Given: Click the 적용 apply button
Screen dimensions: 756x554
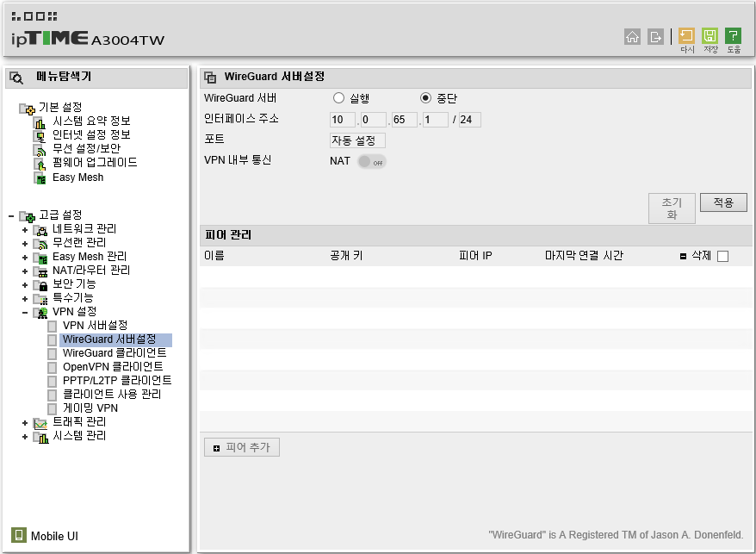Looking at the screenshot, I should (x=723, y=202).
